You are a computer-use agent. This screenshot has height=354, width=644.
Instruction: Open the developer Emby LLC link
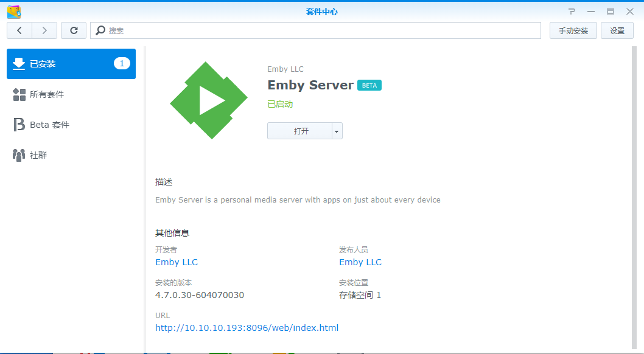(176, 262)
